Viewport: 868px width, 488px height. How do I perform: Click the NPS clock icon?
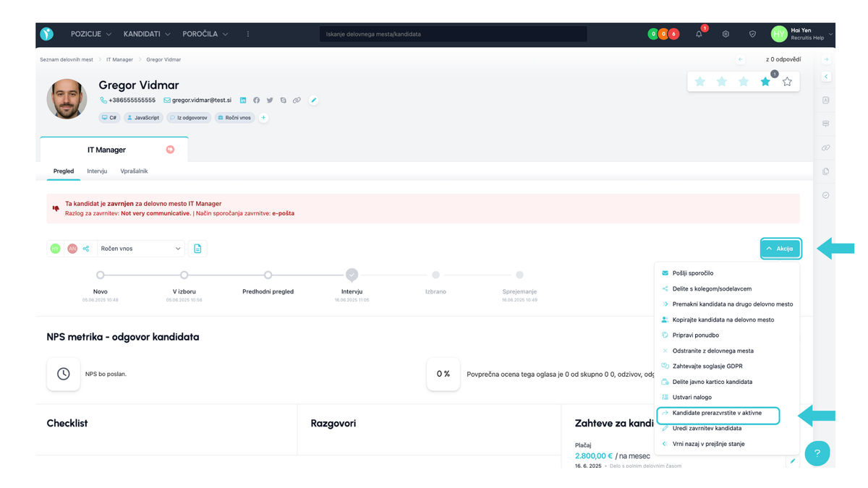[64, 374]
